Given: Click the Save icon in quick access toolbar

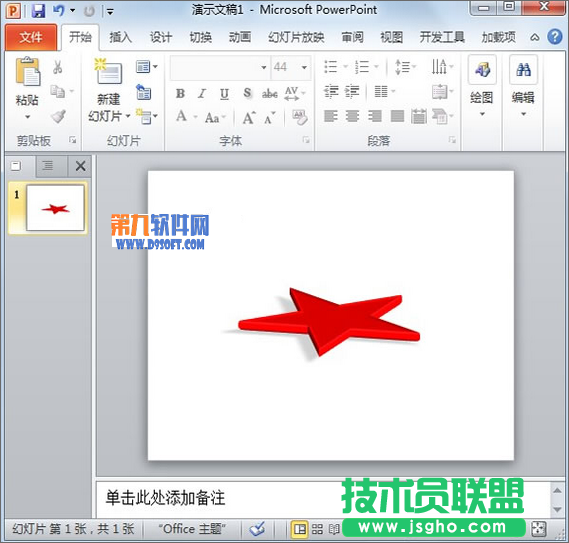Looking at the screenshot, I should pyautogui.click(x=38, y=11).
